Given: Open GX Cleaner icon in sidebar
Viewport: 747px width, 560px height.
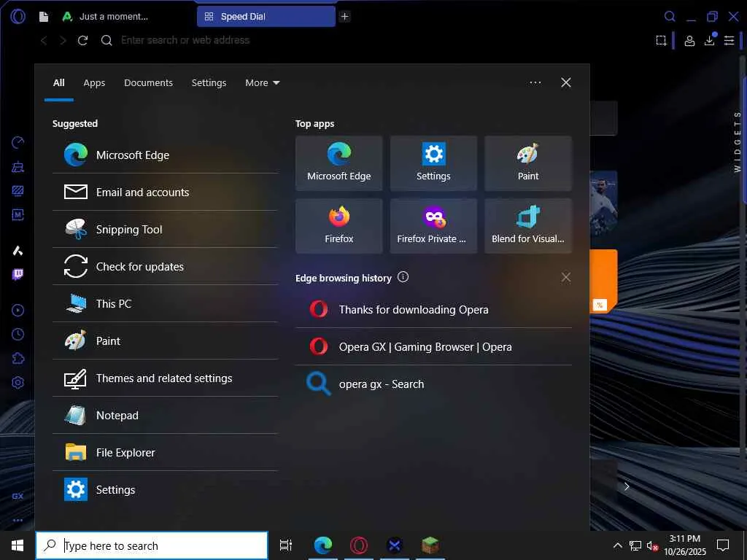Looking at the screenshot, I should pyautogui.click(x=18, y=167).
